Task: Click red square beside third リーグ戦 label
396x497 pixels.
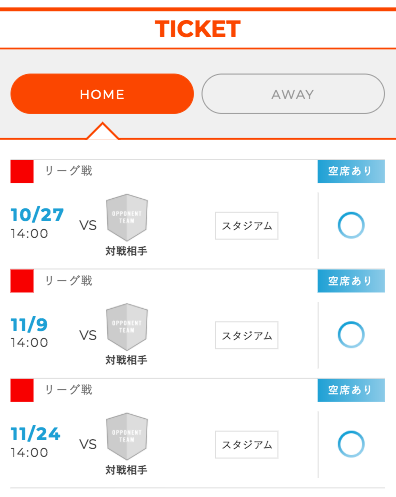Action: click(22, 390)
